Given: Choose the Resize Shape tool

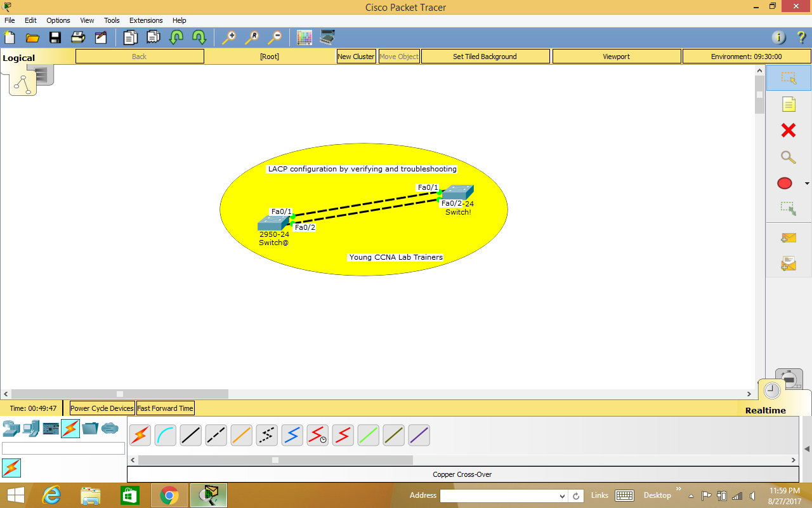Looking at the screenshot, I should 789,208.
